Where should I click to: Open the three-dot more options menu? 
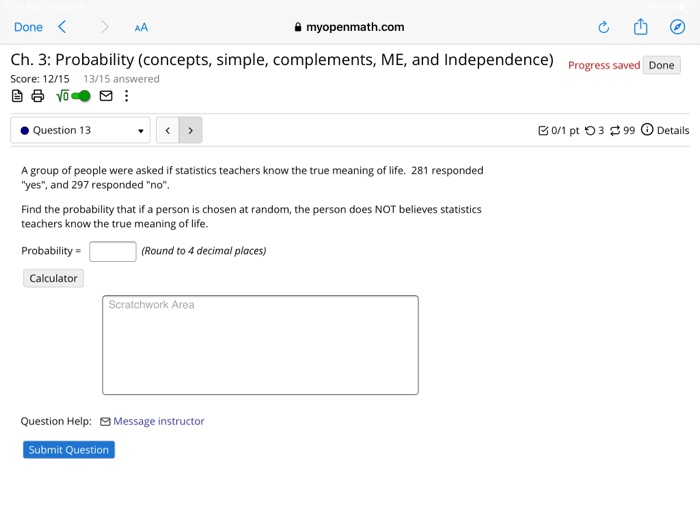[127, 96]
